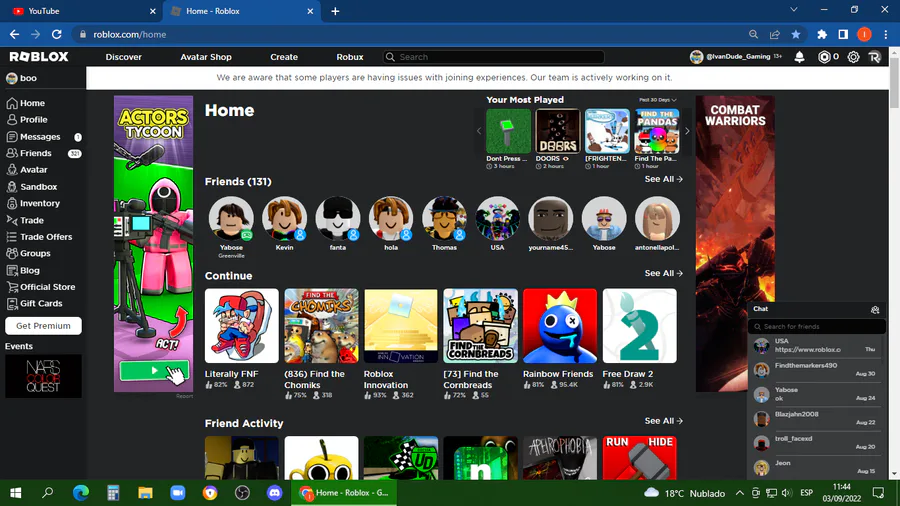
Task: Click the Get Premium button
Action: (43, 326)
